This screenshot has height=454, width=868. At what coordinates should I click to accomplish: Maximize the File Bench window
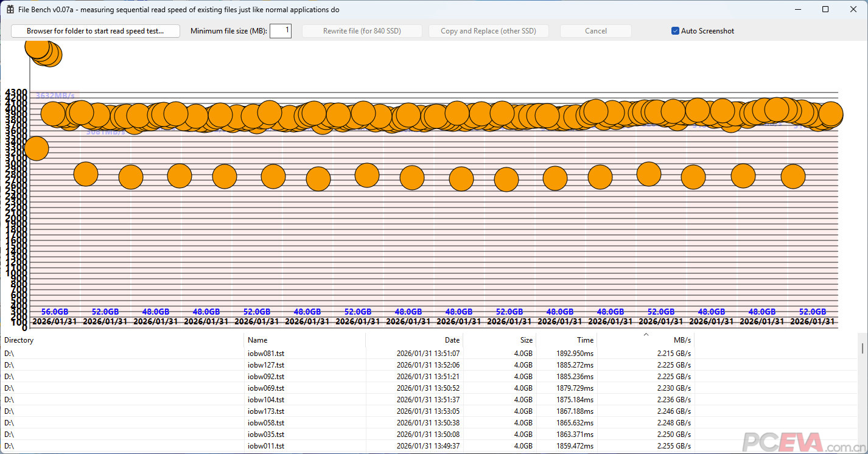click(825, 10)
